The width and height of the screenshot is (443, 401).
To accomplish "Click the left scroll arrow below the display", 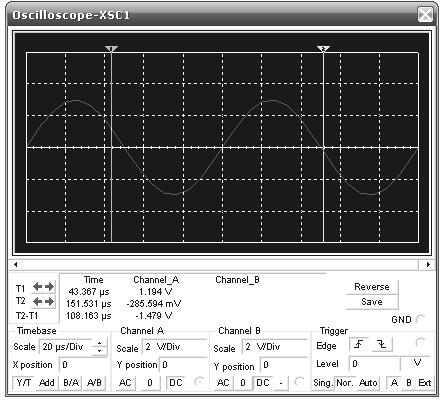I will click(15, 265).
